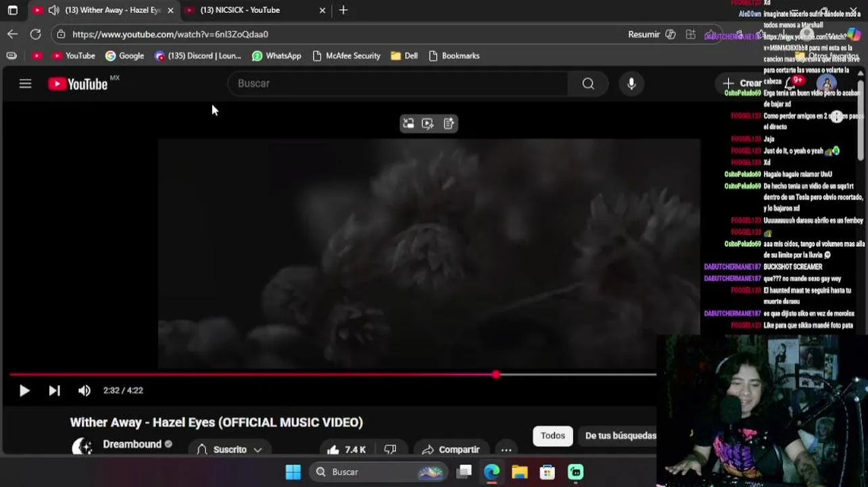The height and width of the screenshot is (487, 868).
Task: Close the NICSICK browser tab
Action: [322, 10]
